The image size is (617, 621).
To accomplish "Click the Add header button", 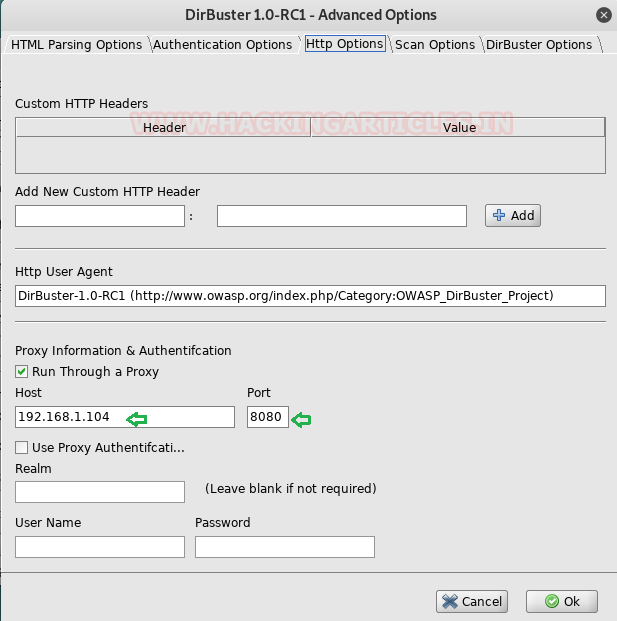I will [513, 215].
